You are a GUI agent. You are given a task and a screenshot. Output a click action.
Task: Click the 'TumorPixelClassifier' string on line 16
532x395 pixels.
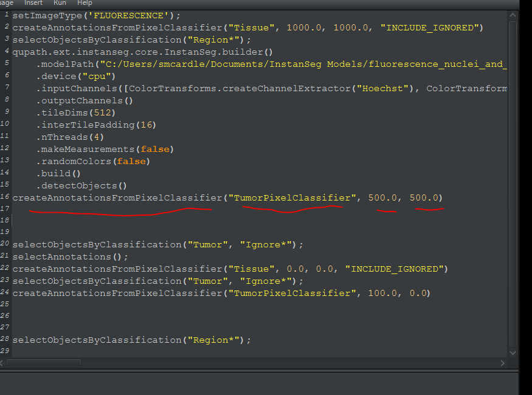pos(292,197)
